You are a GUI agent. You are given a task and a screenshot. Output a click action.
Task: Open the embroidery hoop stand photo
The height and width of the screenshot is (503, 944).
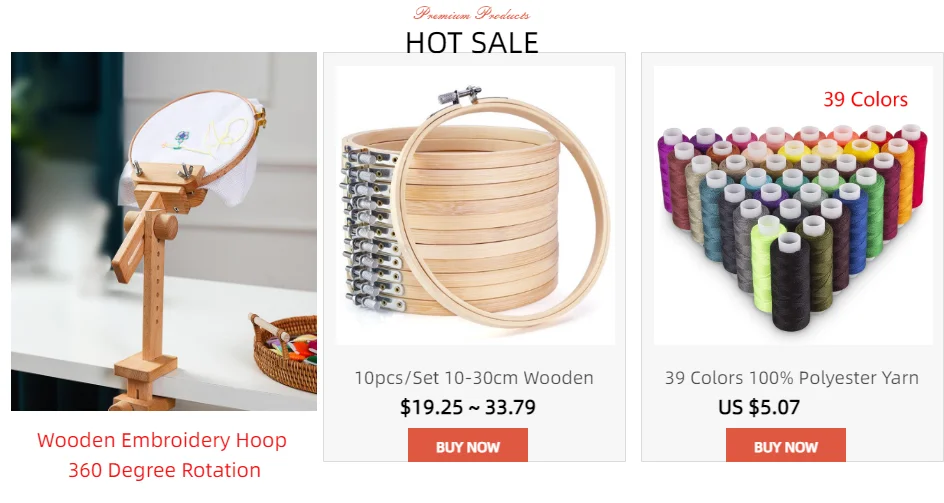click(x=164, y=231)
